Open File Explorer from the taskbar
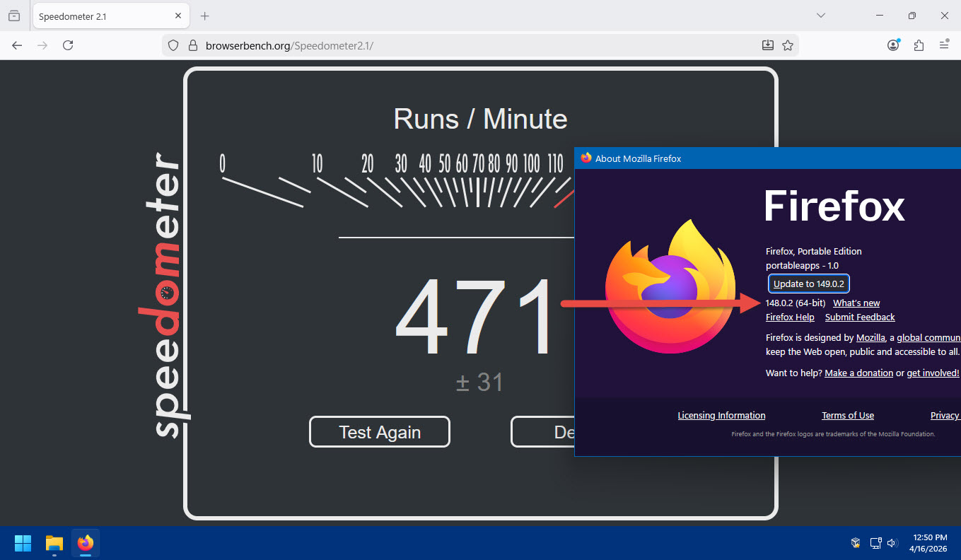The image size is (961, 560). [54, 543]
